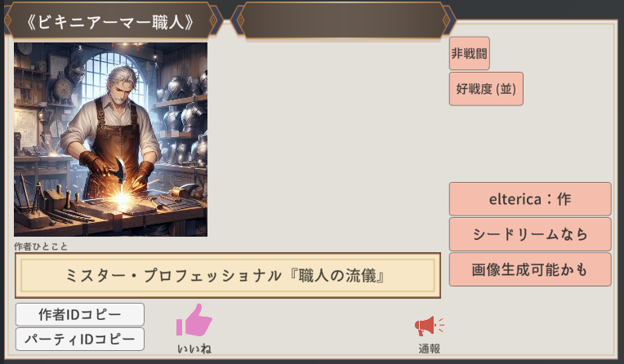Click the empty brown banner beside the title
Viewport: 624px width, 364px height.
pos(343,20)
